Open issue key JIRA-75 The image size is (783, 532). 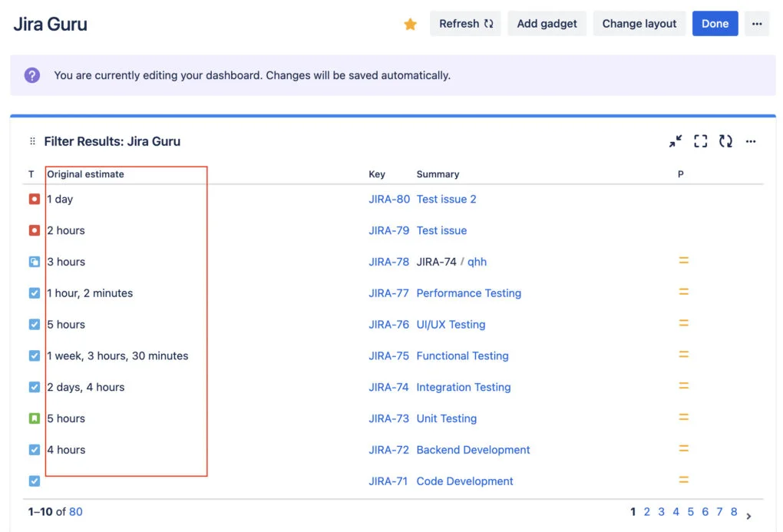[388, 355]
